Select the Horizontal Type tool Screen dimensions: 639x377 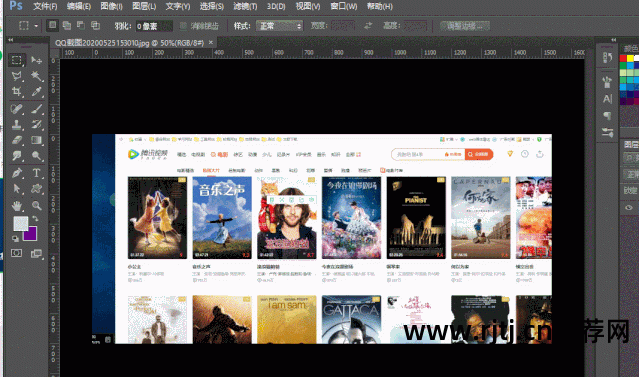coord(37,173)
